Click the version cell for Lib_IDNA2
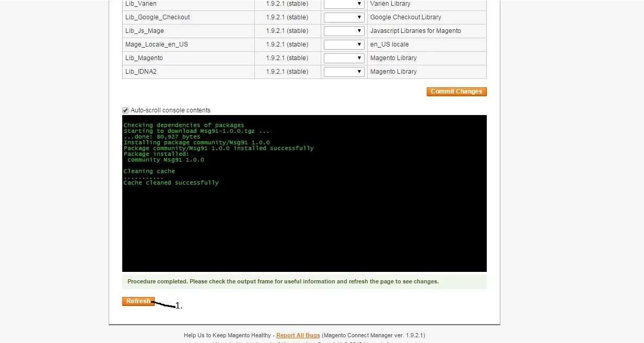The width and height of the screenshot is (644, 343). (287, 72)
